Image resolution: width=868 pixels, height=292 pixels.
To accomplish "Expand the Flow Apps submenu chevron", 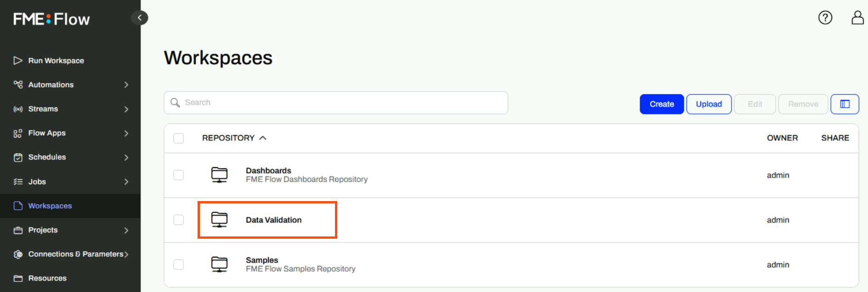I will click(126, 133).
